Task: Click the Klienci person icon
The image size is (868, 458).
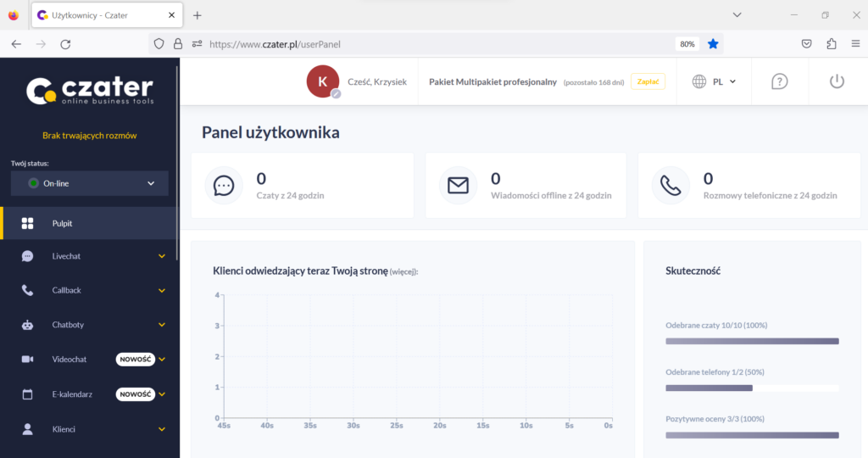Action: 27,429
